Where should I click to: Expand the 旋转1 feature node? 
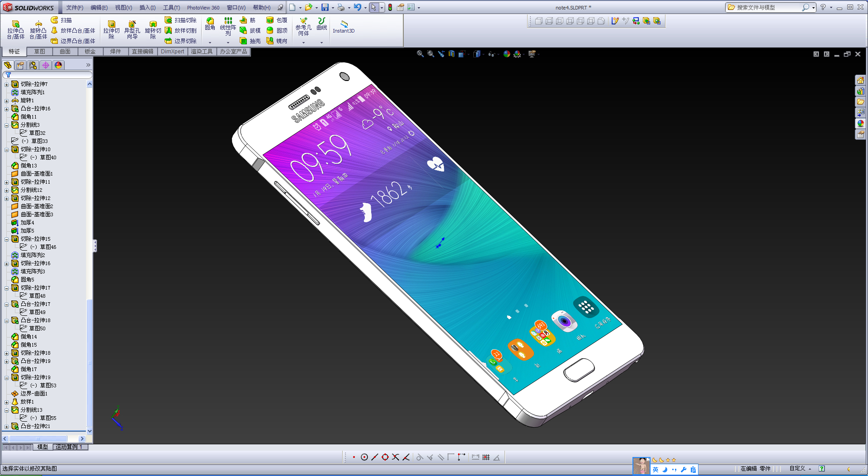(x=6, y=101)
